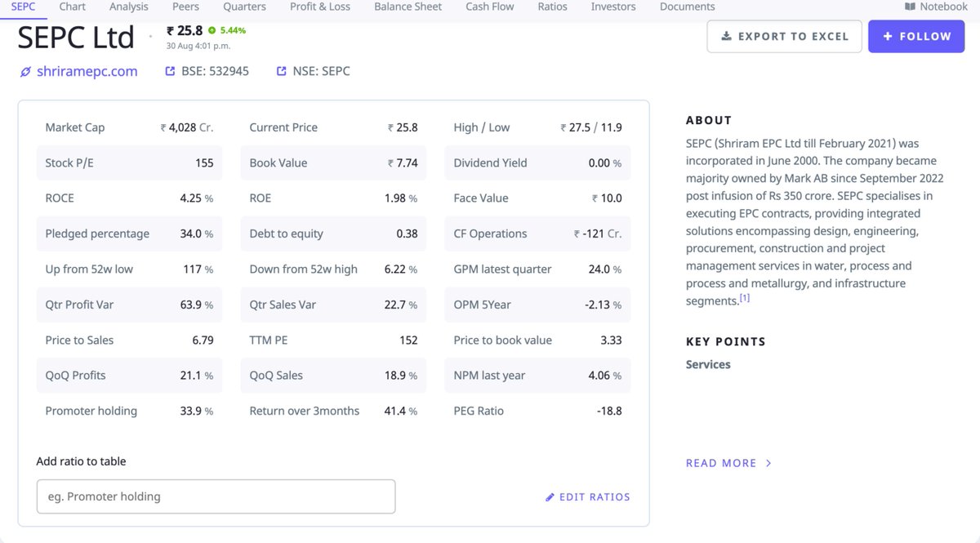
Task: Click the external link icon beside BSE: 532945
Action: click(169, 71)
